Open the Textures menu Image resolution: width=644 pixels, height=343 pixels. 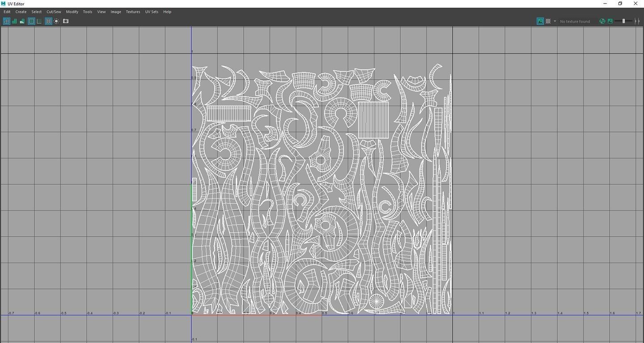[133, 12]
